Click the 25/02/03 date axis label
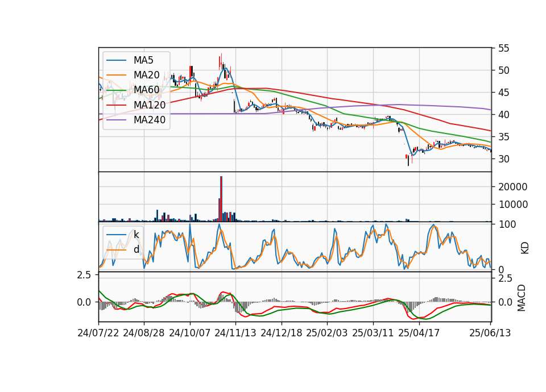546x392 pixels. coord(327,333)
